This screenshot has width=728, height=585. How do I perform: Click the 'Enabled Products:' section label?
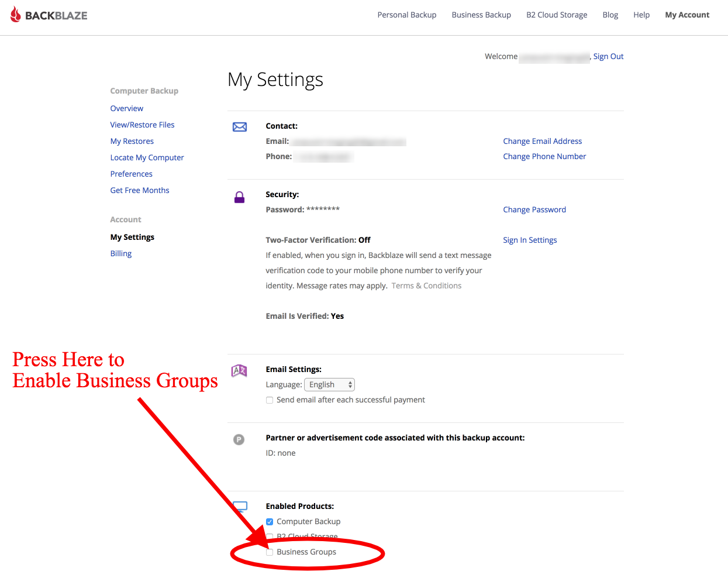coord(300,507)
